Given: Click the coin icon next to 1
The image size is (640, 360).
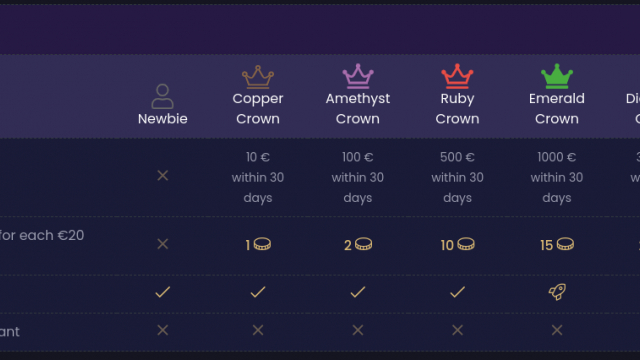Looking at the screenshot, I should coord(262,244).
